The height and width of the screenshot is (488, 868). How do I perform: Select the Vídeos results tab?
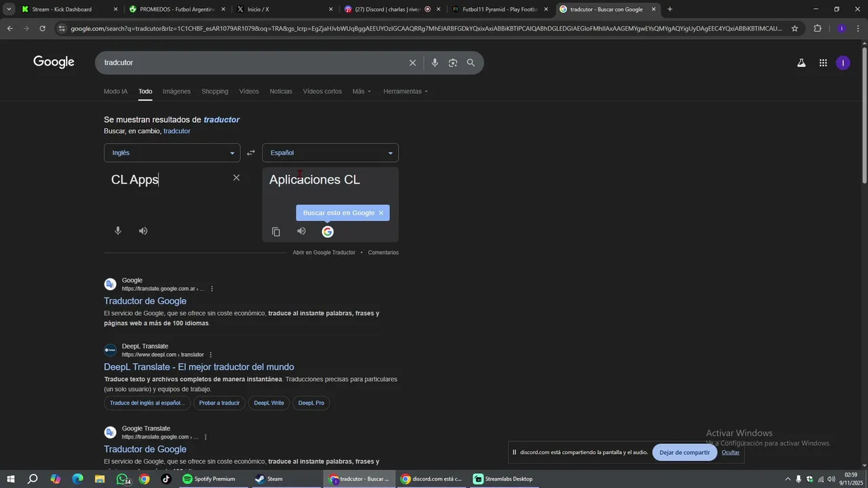(x=249, y=91)
